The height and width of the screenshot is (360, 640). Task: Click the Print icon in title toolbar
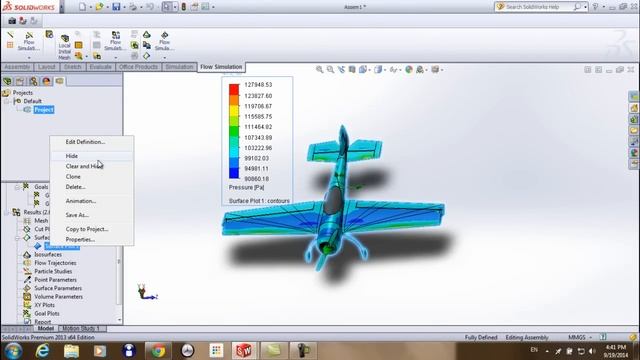point(133,7)
